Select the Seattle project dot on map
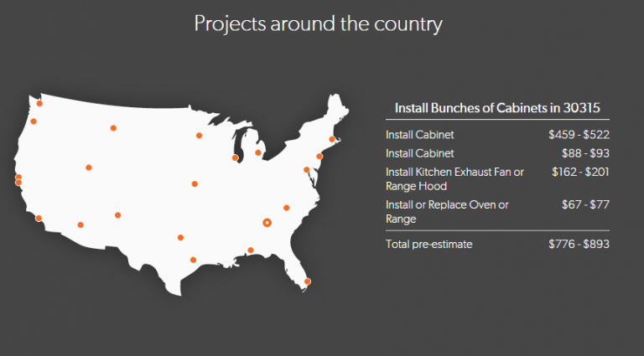This screenshot has height=356, width=644. pos(39,103)
